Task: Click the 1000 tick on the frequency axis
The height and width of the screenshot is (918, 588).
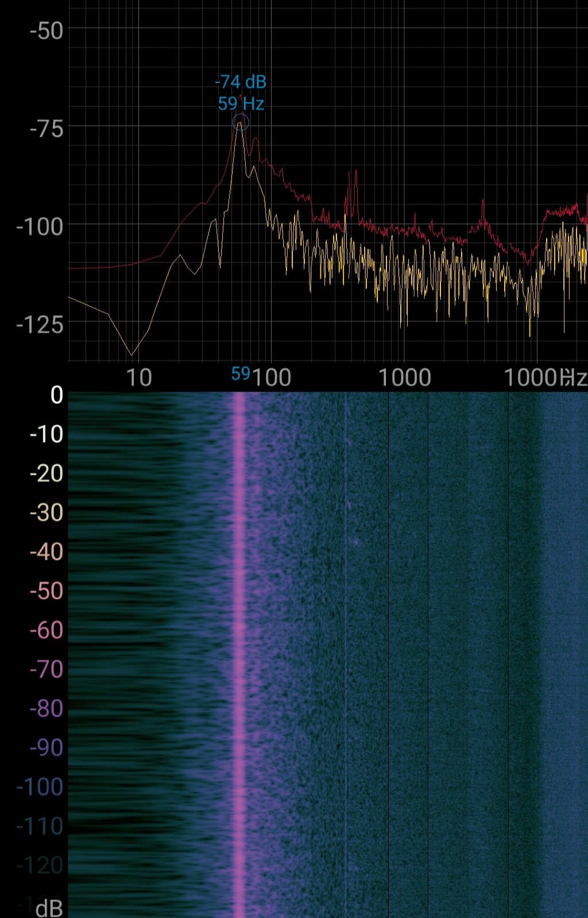Action: pyautogui.click(x=404, y=378)
